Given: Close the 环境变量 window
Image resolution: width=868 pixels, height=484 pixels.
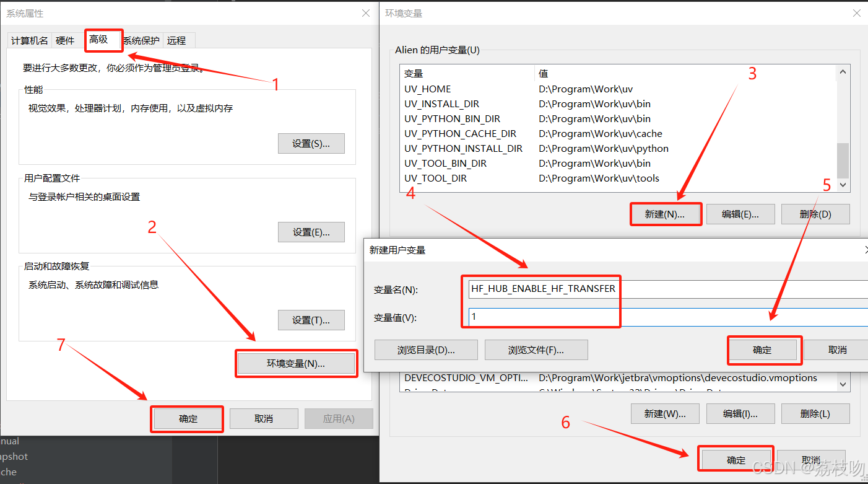Looking at the screenshot, I should tap(857, 12).
